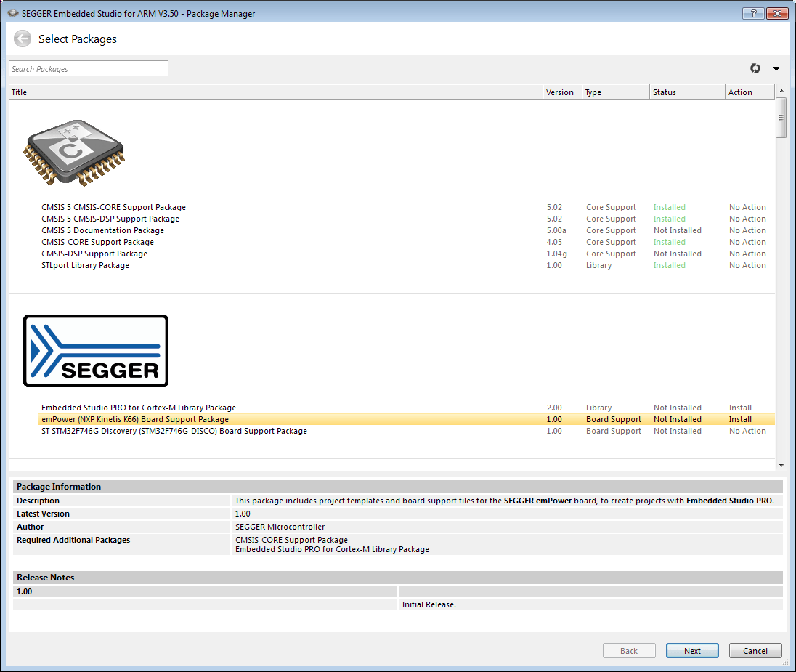Click the Package Information section header
Image resolution: width=796 pixels, height=672 pixels.
click(397, 487)
